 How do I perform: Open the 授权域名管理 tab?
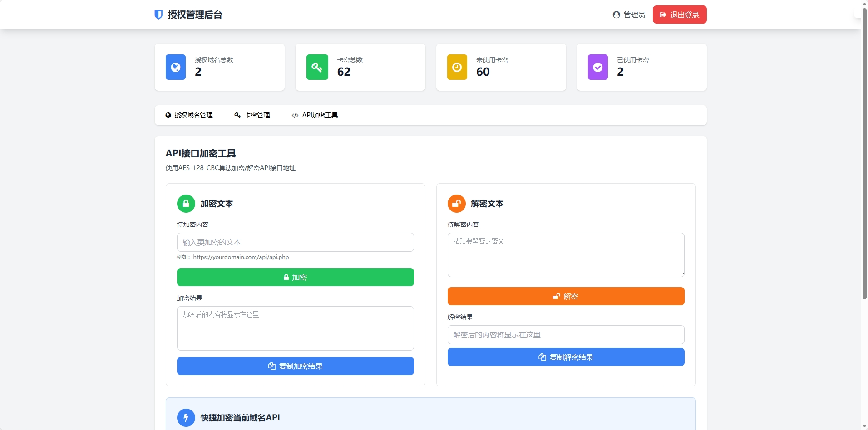[189, 115]
